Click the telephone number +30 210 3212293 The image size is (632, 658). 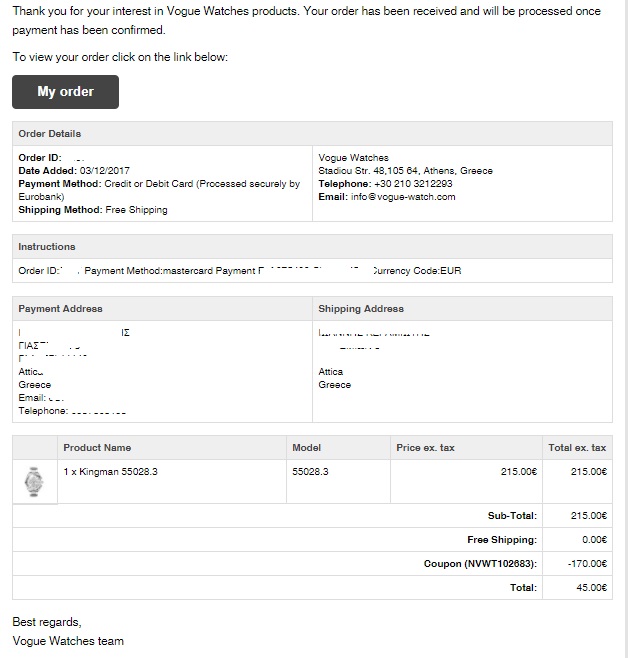pyautogui.click(x=413, y=184)
